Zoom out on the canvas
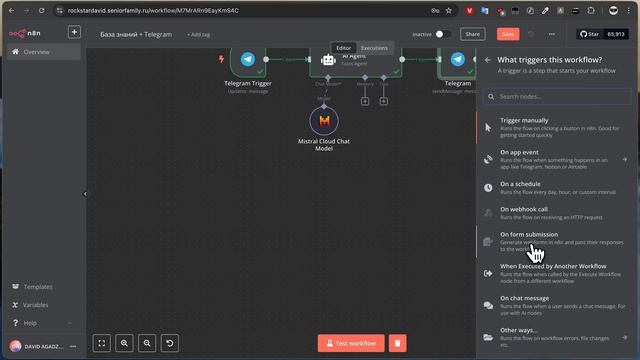The width and height of the screenshot is (640, 360). click(147, 343)
